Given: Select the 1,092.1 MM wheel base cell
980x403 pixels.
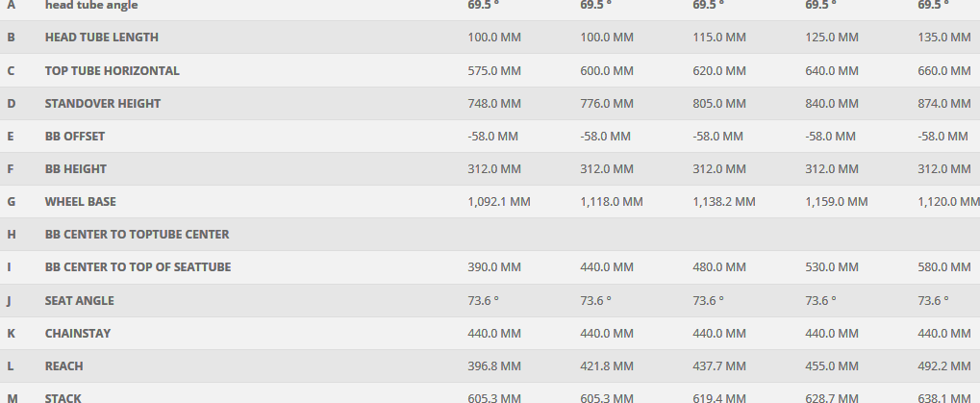Looking at the screenshot, I should tap(498, 202).
